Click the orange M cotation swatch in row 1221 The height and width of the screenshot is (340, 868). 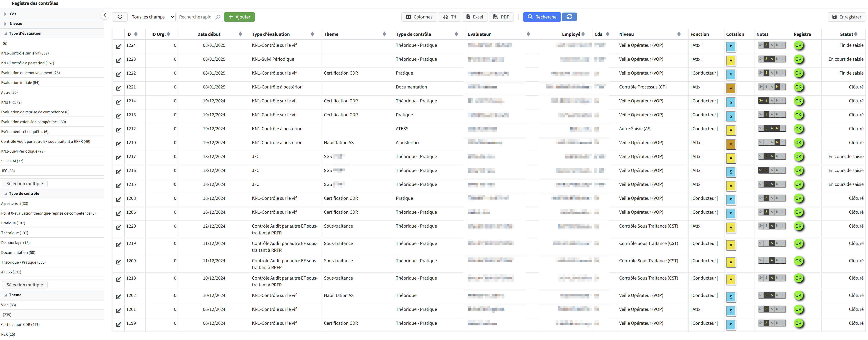[x=731, y=89]
